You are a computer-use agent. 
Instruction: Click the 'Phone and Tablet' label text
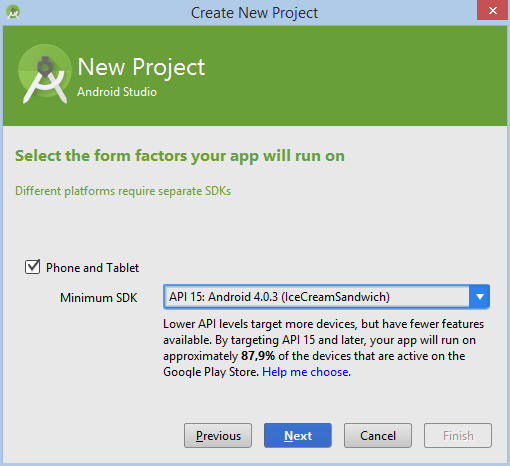[92, 268]
